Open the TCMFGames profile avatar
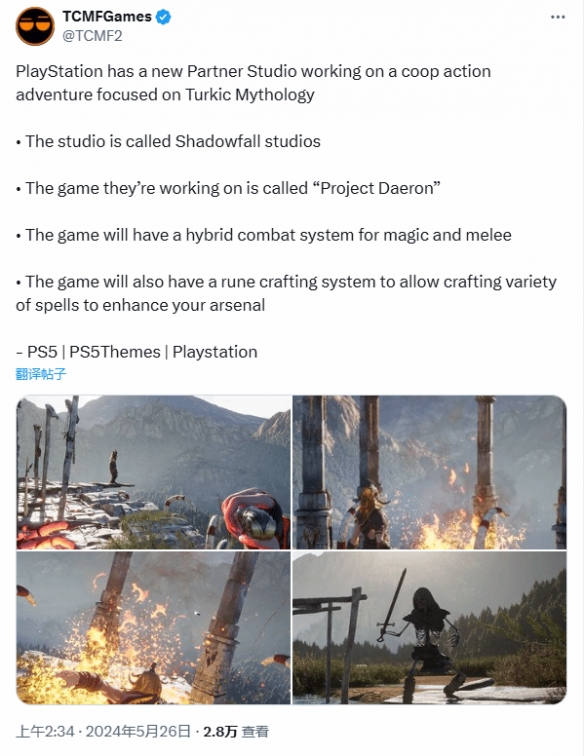584x756 pixels. tap(35, 26)
